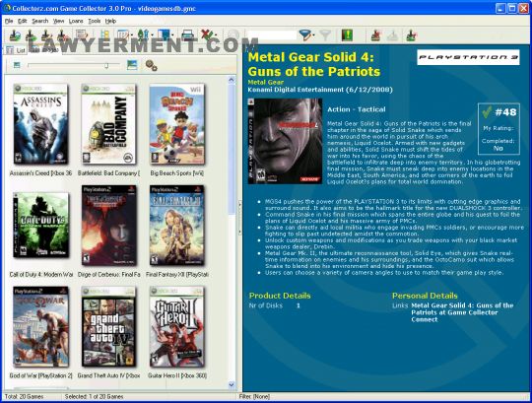This screenshot has height=403, width=532.
Task: Click the joystick-with-pencil edit game icon
Action: click(x=46, y=34)
